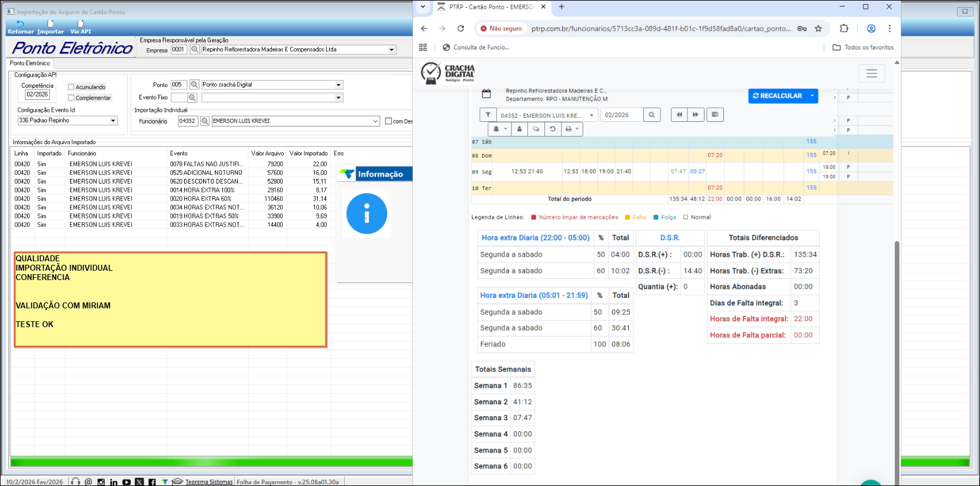Viewport: 980px width, 486px height.
Task: Click the comments speech bubble icon
Action: 536,129
